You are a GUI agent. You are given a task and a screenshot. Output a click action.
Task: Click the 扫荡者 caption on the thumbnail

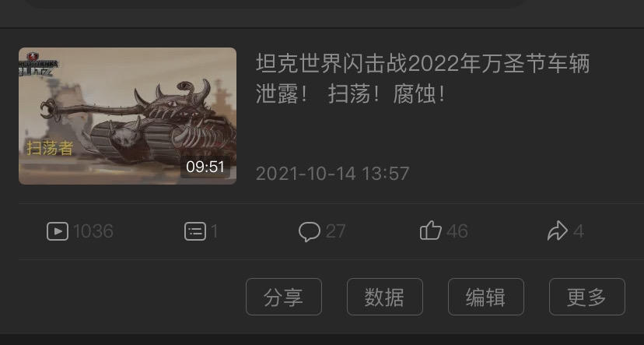(50, 148)
